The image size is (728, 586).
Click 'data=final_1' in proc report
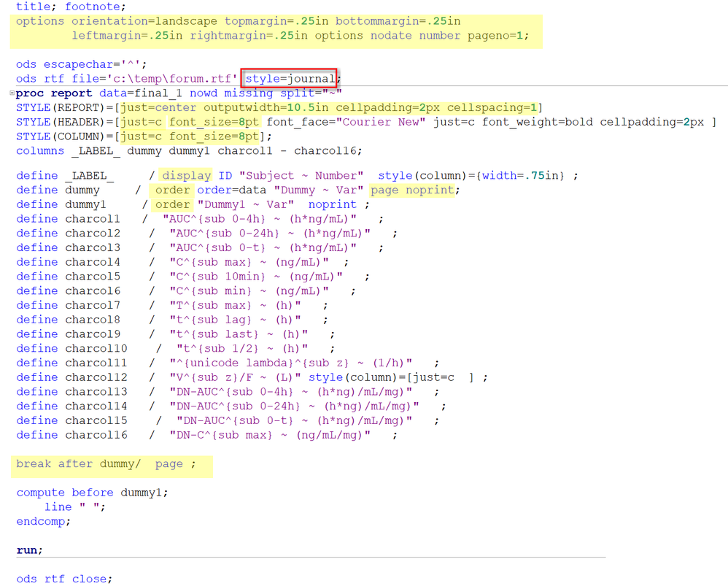coord(141,93)
